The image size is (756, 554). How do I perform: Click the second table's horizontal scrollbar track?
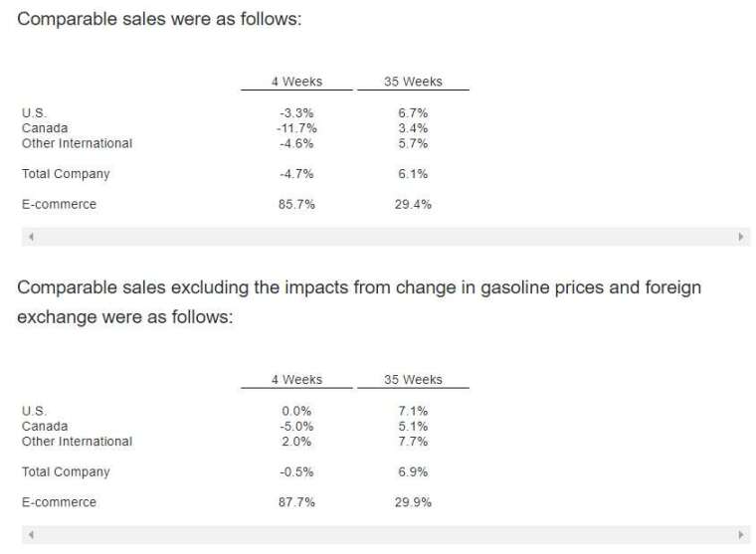[x=386, y=535]
